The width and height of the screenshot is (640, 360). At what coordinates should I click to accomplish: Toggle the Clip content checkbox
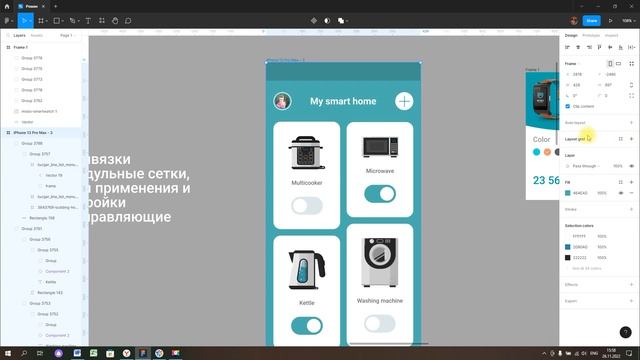567,106
